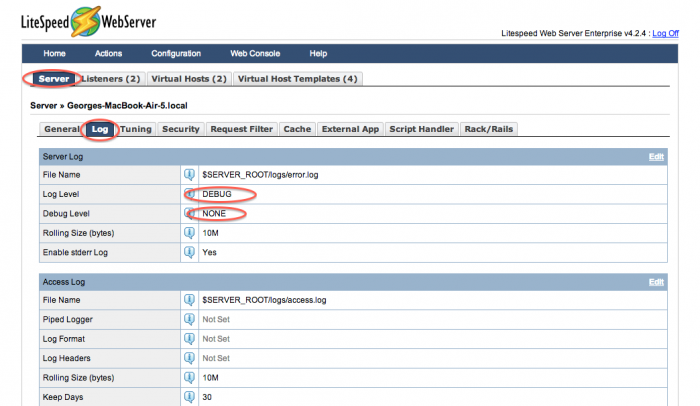Image resolution: width=700 pixels, height=406 pixels.
Task: Open help icon for Log Headers row
Action: click(189, 358)
